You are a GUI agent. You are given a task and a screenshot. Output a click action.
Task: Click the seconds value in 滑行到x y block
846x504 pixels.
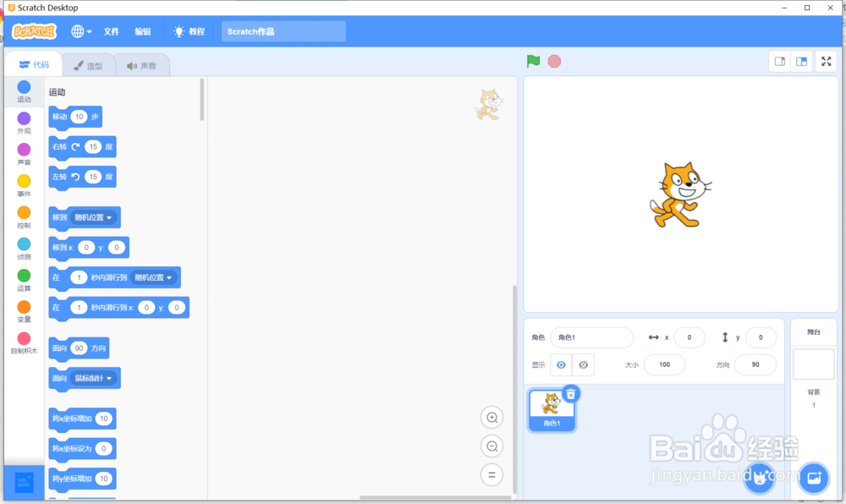pyautogui.click(x=79, y=307)
